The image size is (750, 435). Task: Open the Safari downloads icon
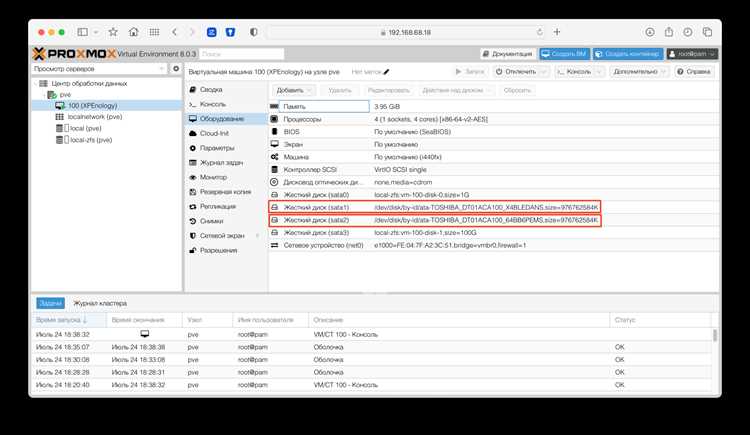(650, 32)
